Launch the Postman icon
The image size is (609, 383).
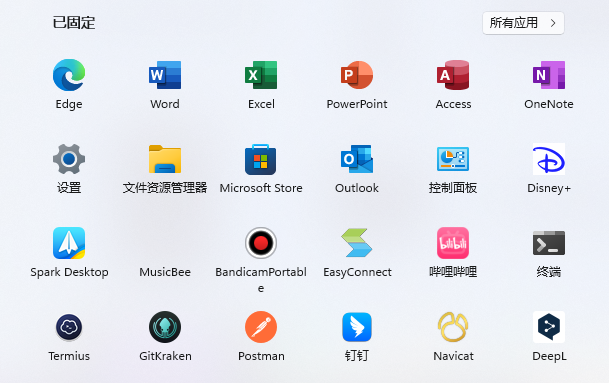click(x=261, y=327)
